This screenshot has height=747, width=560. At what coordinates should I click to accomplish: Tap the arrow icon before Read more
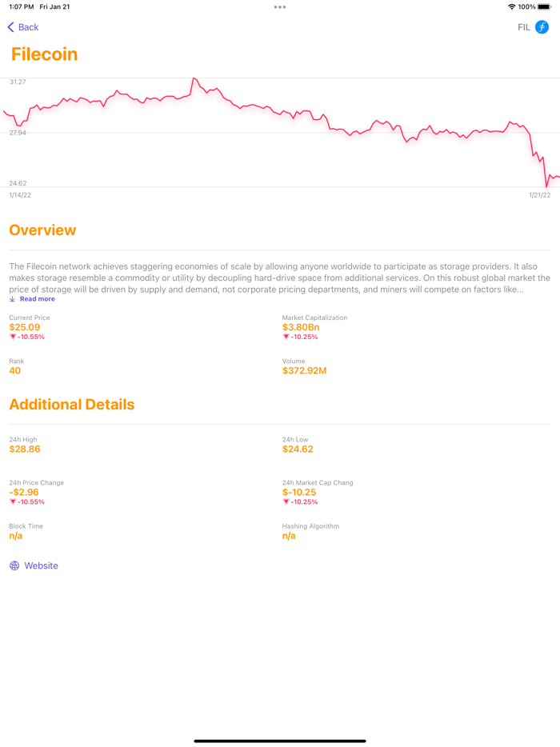coord(10,298)
